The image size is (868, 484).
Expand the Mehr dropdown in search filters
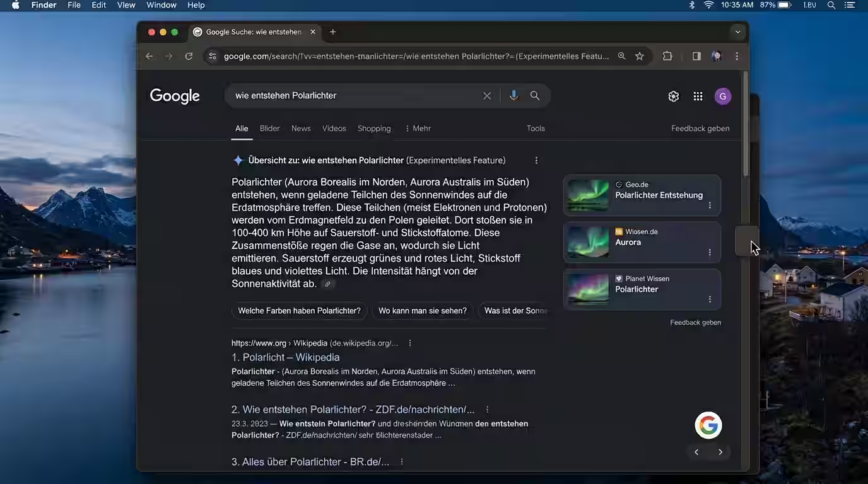point(418,128)
